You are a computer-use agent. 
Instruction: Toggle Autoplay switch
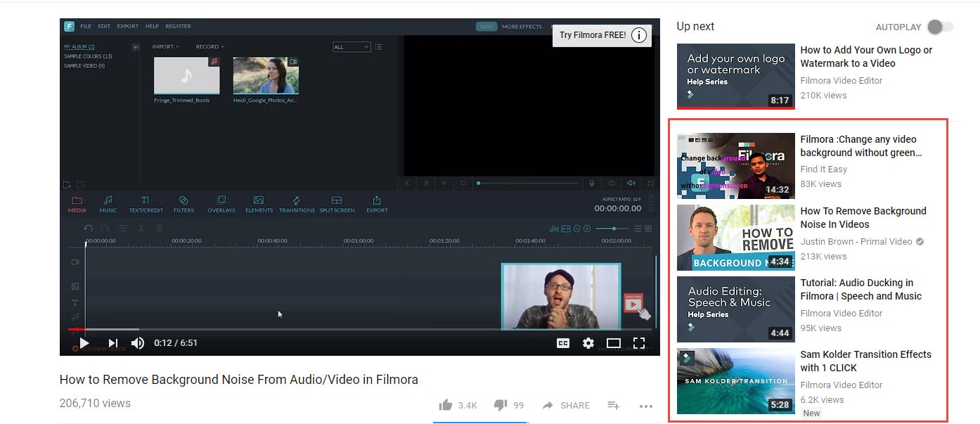(x=940, y=27)
